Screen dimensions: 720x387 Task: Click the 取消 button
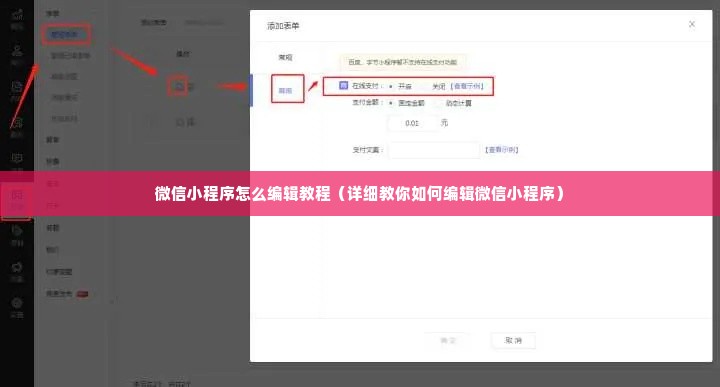513,341
